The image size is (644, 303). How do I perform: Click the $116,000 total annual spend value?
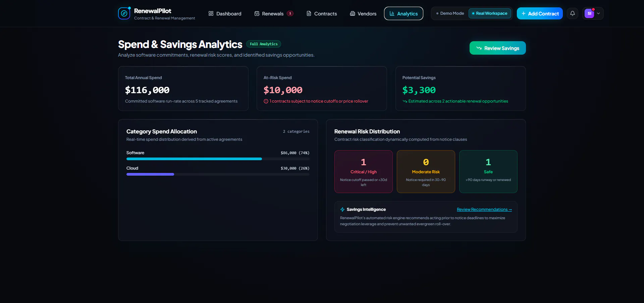pos(147,90)
